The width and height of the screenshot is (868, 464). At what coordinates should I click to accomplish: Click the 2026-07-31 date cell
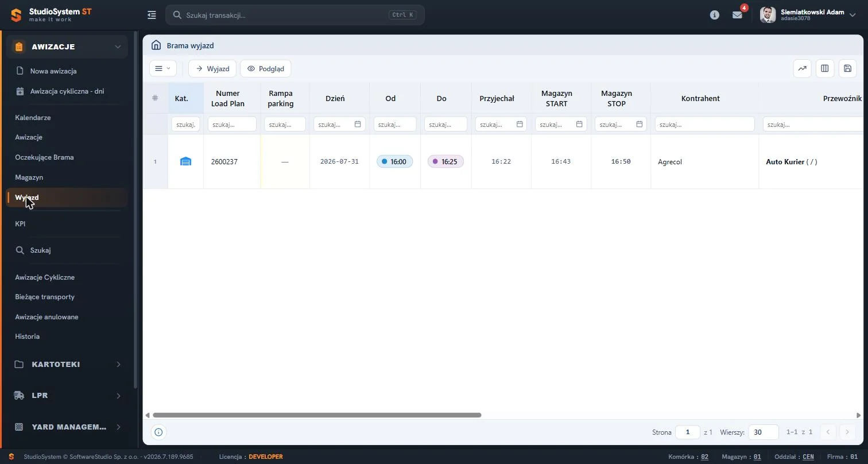(339, 162)
